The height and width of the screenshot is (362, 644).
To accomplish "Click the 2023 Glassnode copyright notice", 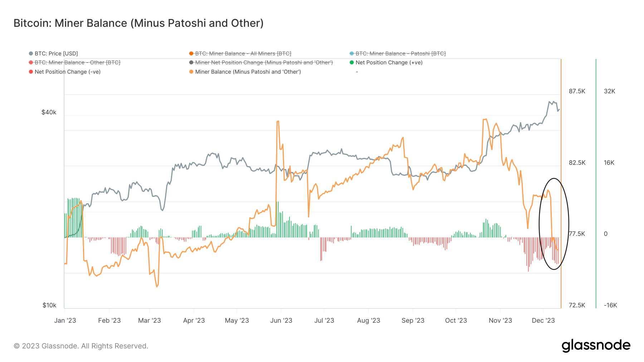I will [80, 346].
